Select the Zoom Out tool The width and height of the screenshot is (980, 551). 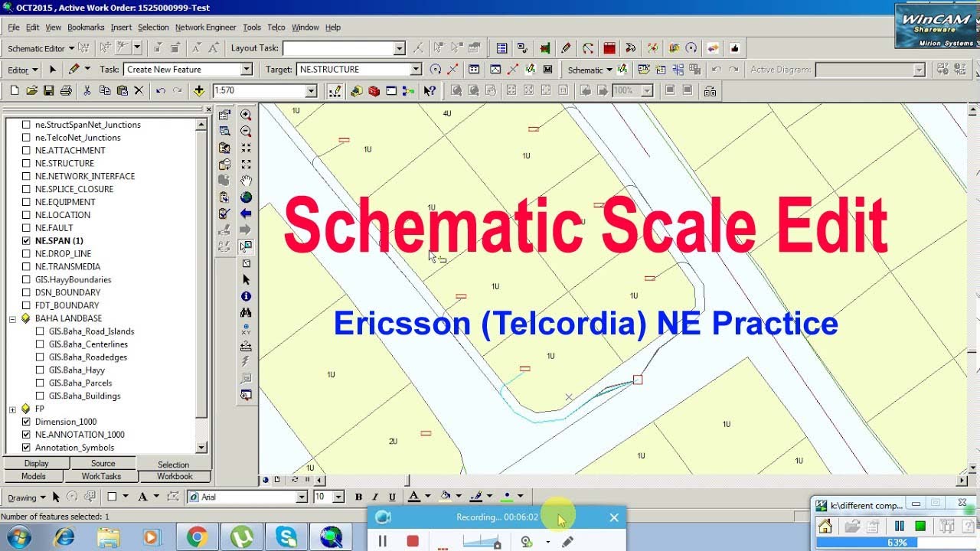coord(246,132)
